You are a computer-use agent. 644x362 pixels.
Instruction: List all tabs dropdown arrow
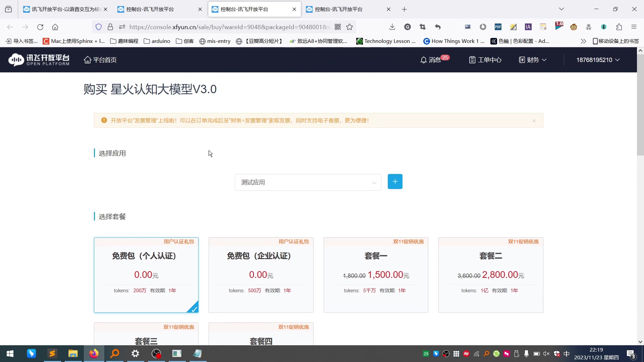pyautogui.click(x=561, y=9)
